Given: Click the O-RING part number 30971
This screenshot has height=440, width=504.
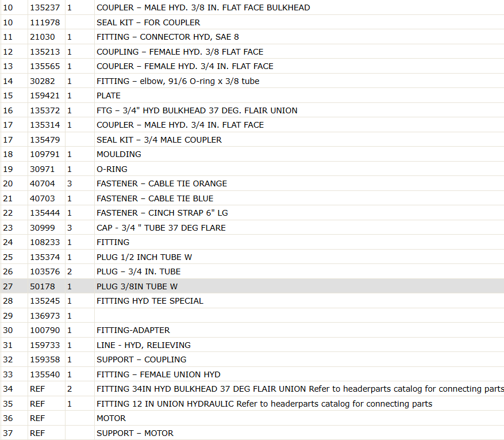Looking at the screenshot, I should 42,169.
